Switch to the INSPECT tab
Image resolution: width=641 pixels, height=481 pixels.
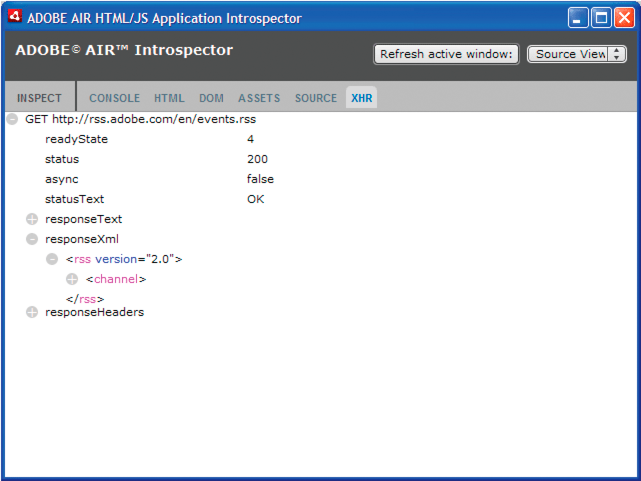39,98
